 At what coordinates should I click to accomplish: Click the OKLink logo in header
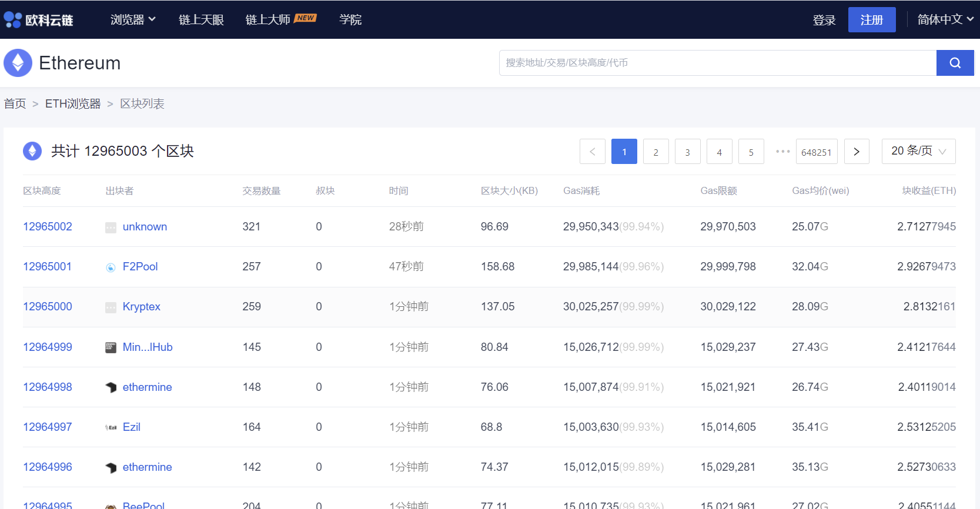[x=38, y=20]
